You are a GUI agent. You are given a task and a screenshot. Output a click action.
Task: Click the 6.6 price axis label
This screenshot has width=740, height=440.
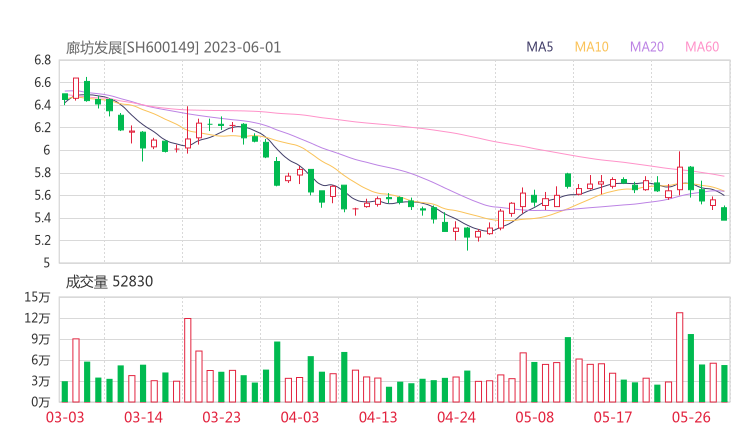(x=42, y=83)
